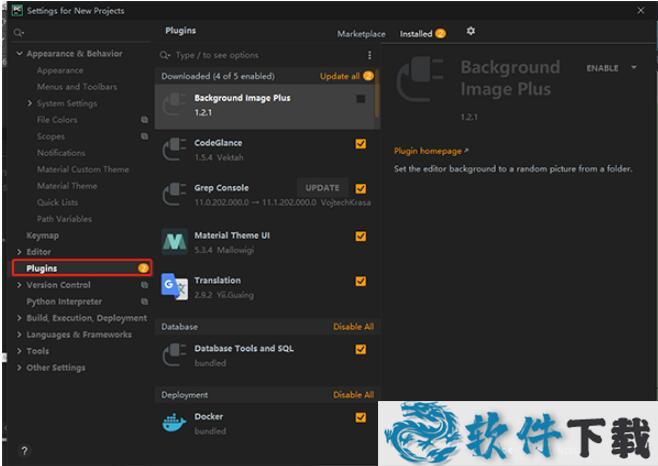Screen dimensions: 658x466
Task: Switch to the Installed tab
Action: pos(416,34)
